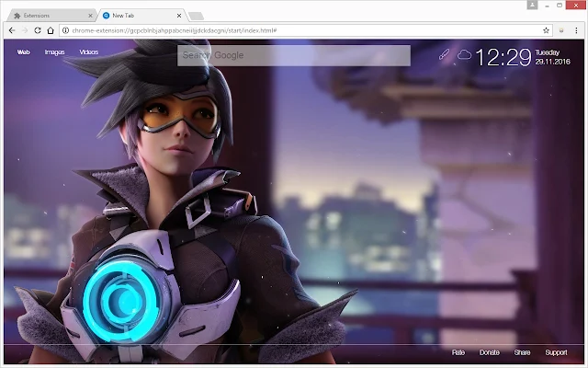The image size is (588, 368).
Task: Choose Videos search mode
Action: pyautogui.click(x=89, y=52)
